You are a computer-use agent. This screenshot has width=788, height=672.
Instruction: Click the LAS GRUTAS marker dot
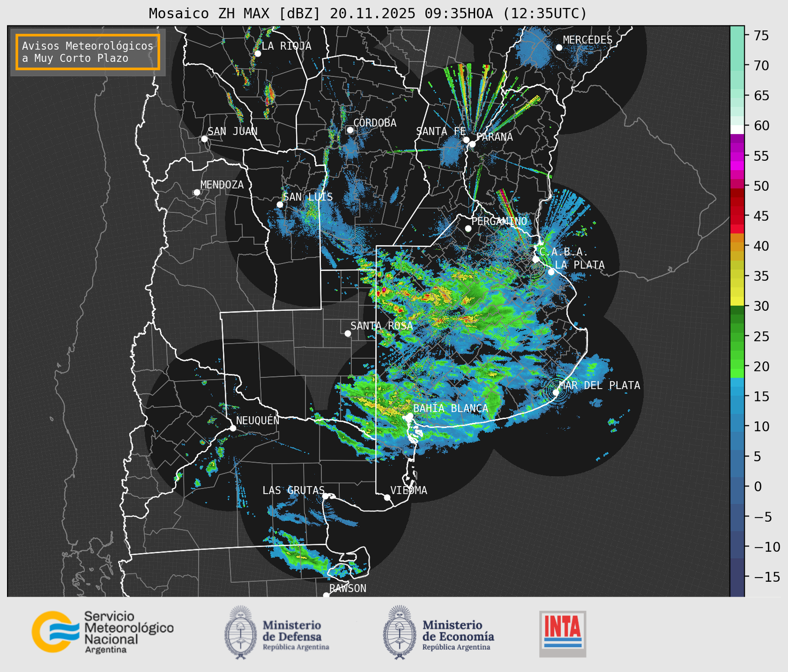coord(326,496)
